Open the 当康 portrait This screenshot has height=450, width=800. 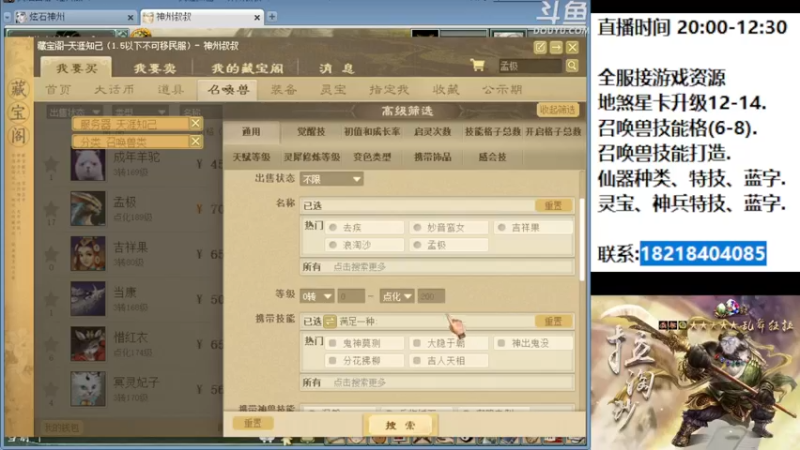[x=88, y=298]
